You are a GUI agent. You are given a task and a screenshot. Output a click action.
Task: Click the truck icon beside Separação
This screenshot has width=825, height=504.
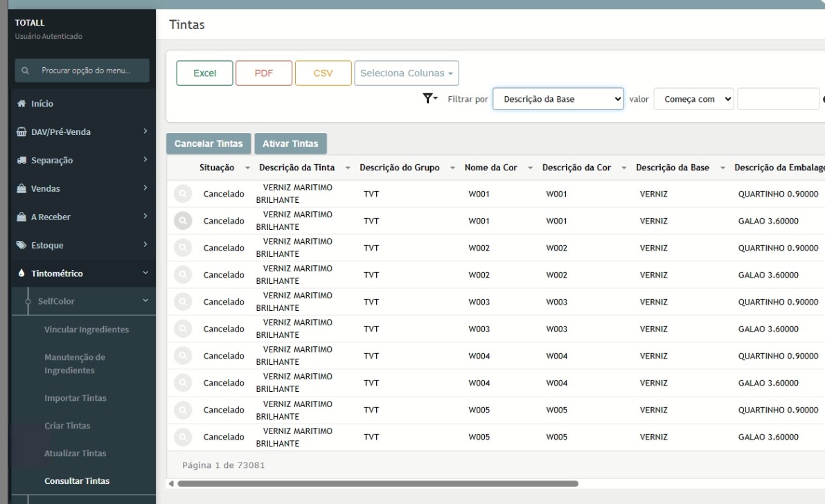(x=21, y=161)
